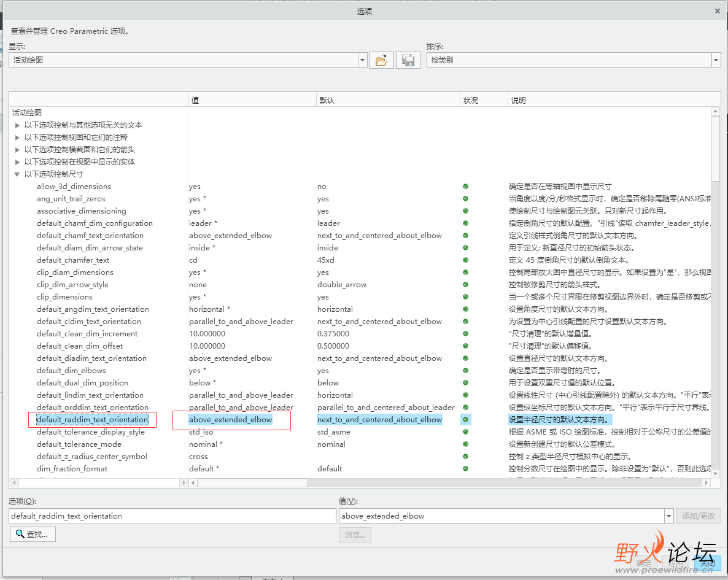Save configuration with floppy disk icon
728x580 pixels.
[408, 60]
